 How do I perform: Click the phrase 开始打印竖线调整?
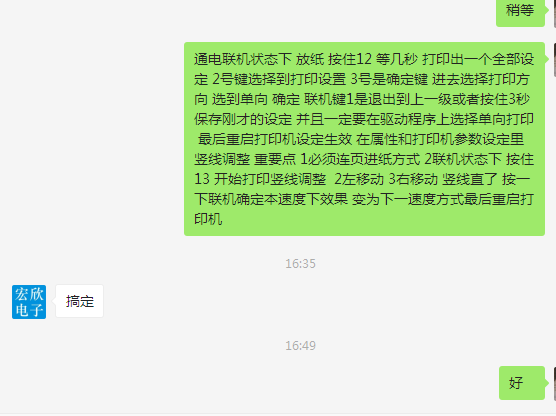270,179
